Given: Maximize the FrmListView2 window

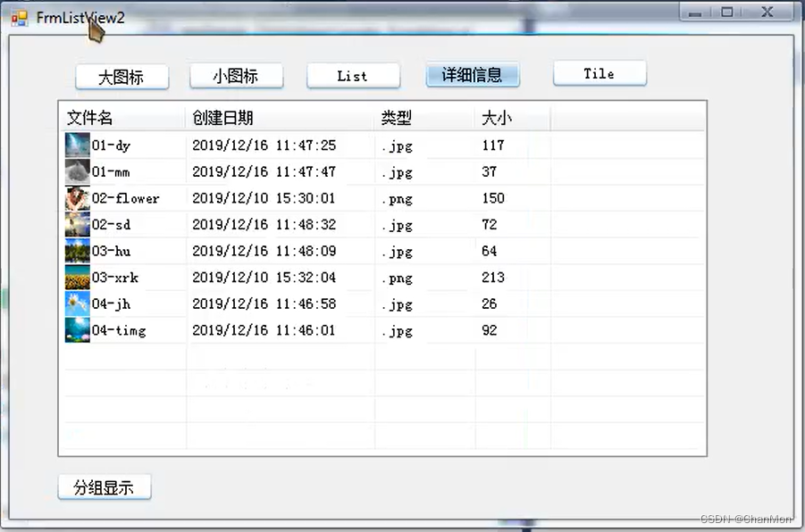Looking at the screenshot, I should 727,12.
